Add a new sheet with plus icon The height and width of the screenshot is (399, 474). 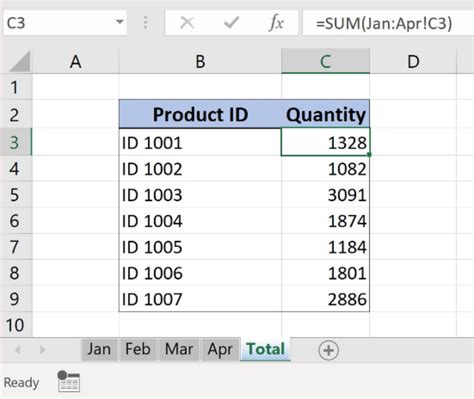pos(328,350)
